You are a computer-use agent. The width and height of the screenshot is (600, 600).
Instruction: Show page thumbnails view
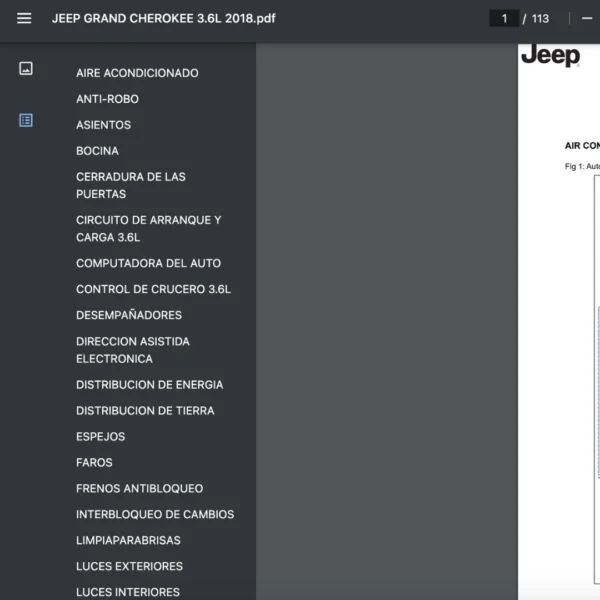pyautogui.click(x=26, y=68)
